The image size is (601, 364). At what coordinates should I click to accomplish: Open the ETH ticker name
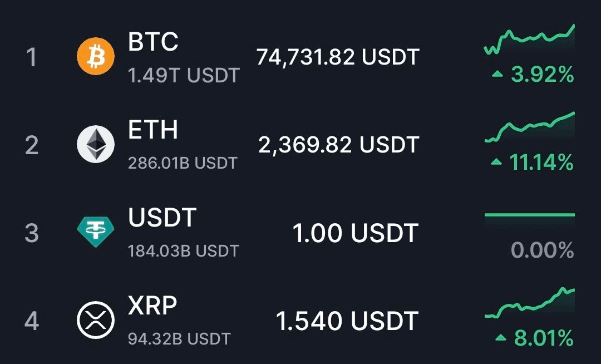coord(153,130)
